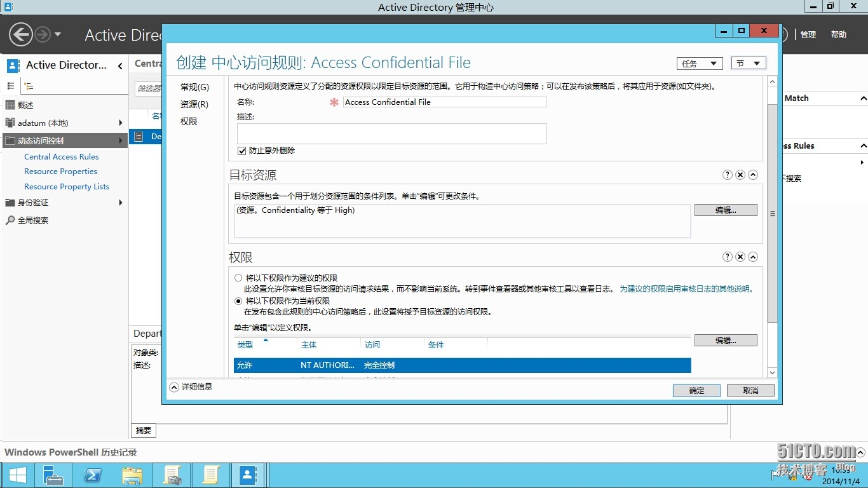
Task: Jump to 常规(G) section
Action: (194, 87)
